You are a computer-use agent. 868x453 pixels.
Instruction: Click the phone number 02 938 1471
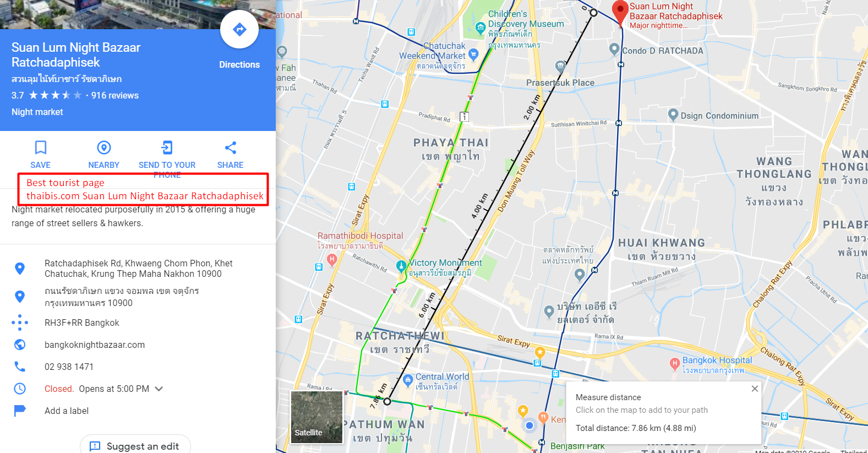point(69,367)
